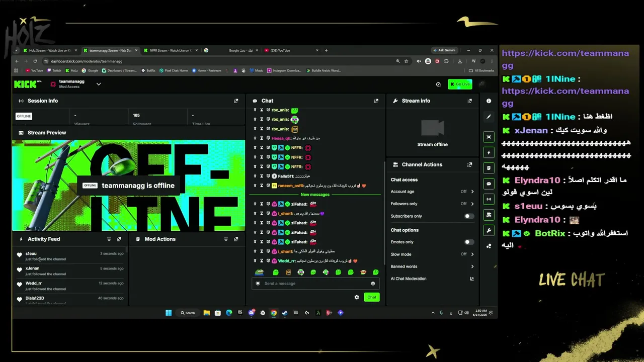Click the lightning bolt sidebar icon
Image resolution: width=644 pixels, height=362 pixels.
coord(489,152)
